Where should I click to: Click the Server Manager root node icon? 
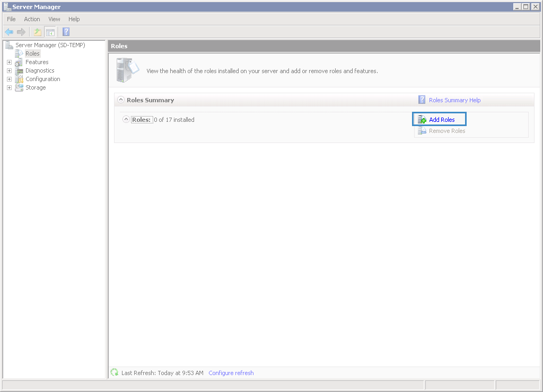[10, 45]
